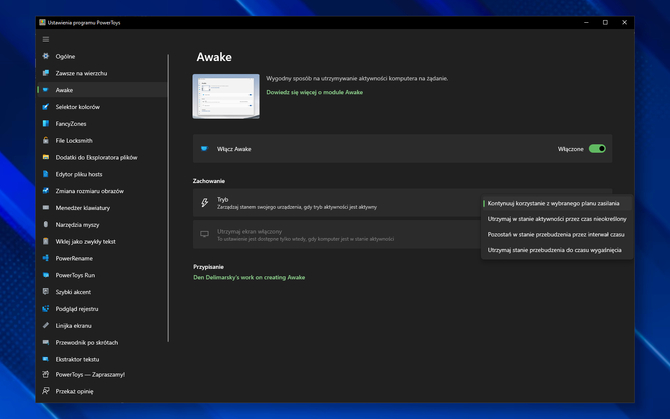Screen dimensions: 670x419
Task: Click the Przewodnik po skrótach icon
Action: [46, 342]
